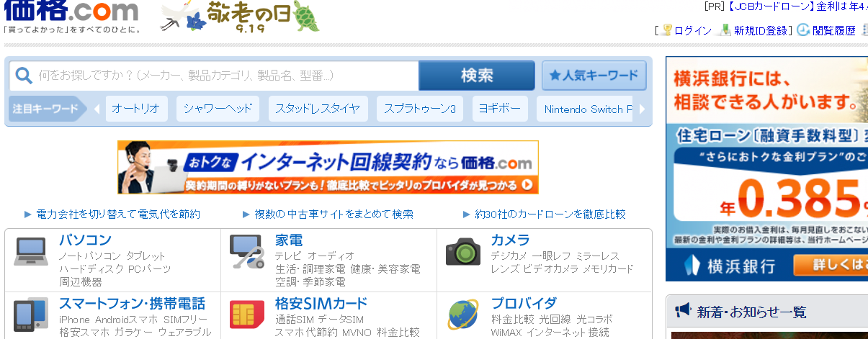This screenshot has height=339, width=868.
Task: Open the 電力会社を切り替えて電気代を節約 link
Action: (118, 214)
